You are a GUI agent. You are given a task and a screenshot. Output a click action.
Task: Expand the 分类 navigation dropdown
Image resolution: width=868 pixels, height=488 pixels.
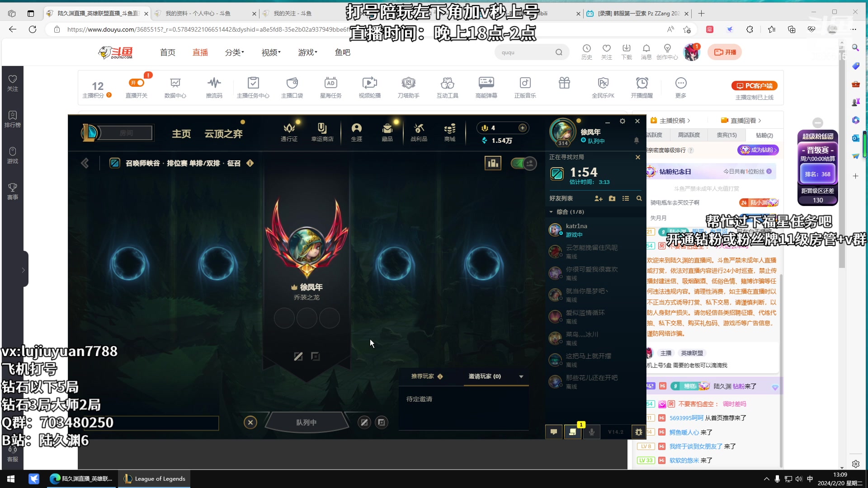point(235,52)
